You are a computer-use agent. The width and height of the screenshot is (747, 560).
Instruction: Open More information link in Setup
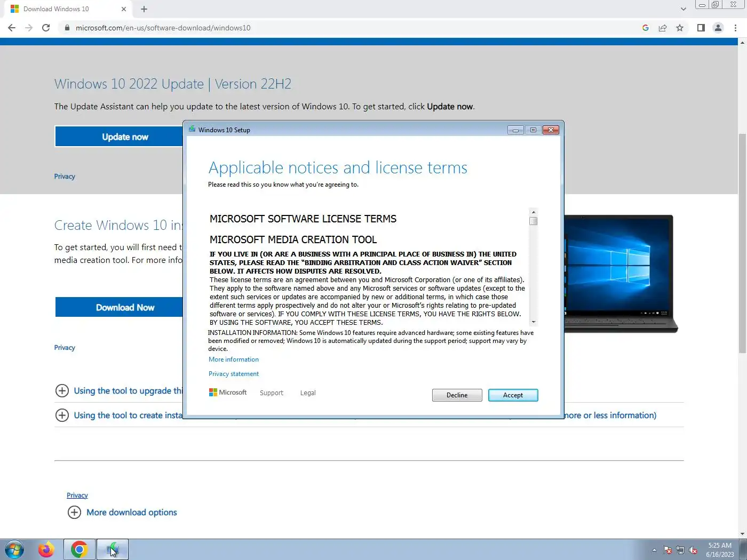(234, 359)
